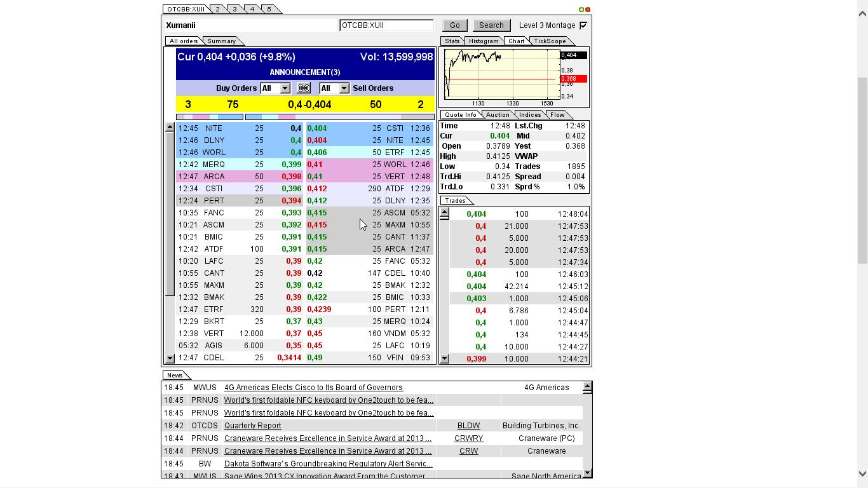This screenshot has height=488, width=868.
Task: Open the Buy Orders 'All' dropdown
Action: pyautogui.click(x=275, y=88)
